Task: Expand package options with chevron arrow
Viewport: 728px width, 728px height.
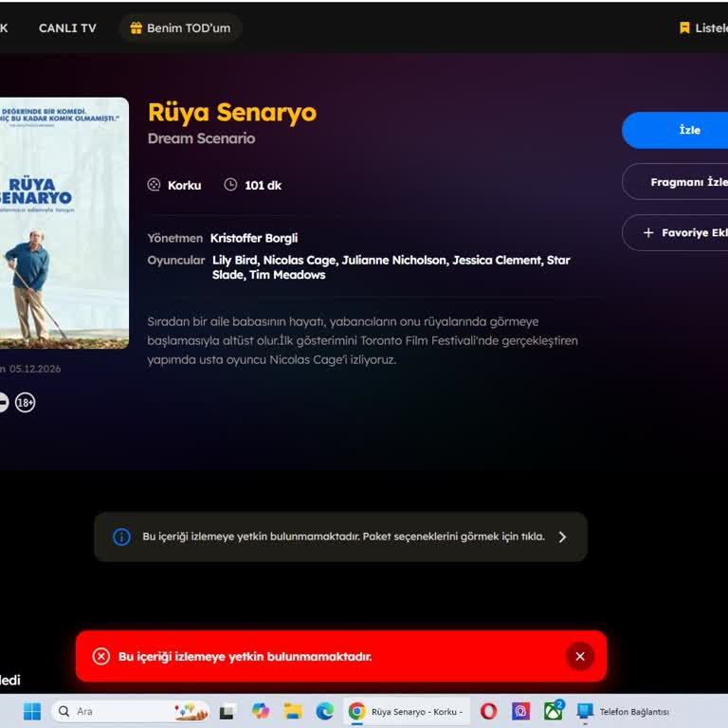Action: tap(562, 537)
